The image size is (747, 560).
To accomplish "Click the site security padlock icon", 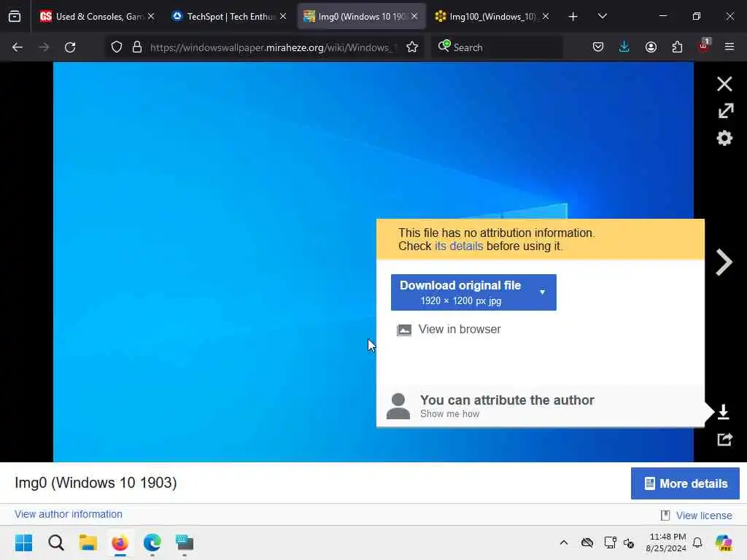I will (x=136, y=47).
